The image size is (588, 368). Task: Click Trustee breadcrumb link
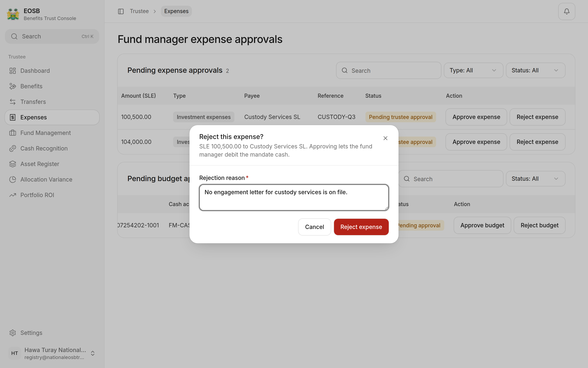coord(139,11)
